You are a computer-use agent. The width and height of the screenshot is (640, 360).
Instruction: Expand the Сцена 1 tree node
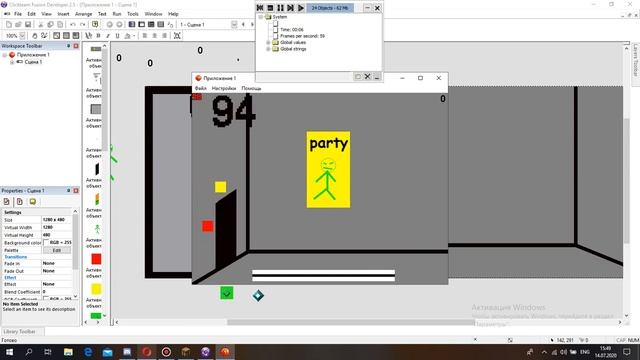[12, 62]
